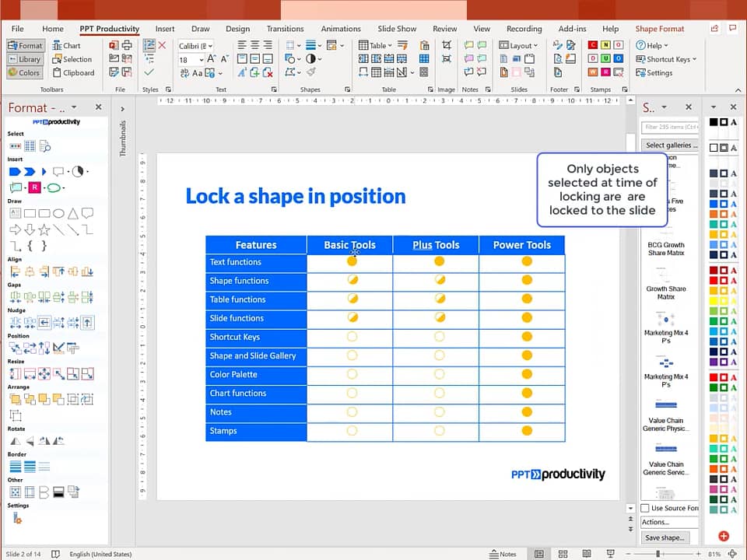Click the spell check icon in status bar
The width and height of the screenshot is (747, 560).
click(x=56, y=554)
